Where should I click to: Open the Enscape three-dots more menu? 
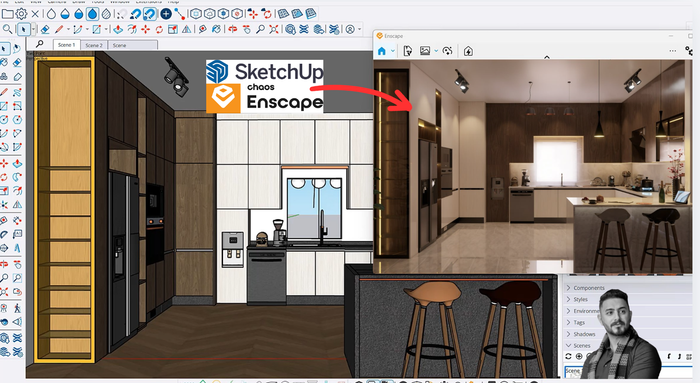(x=672, y=51)
